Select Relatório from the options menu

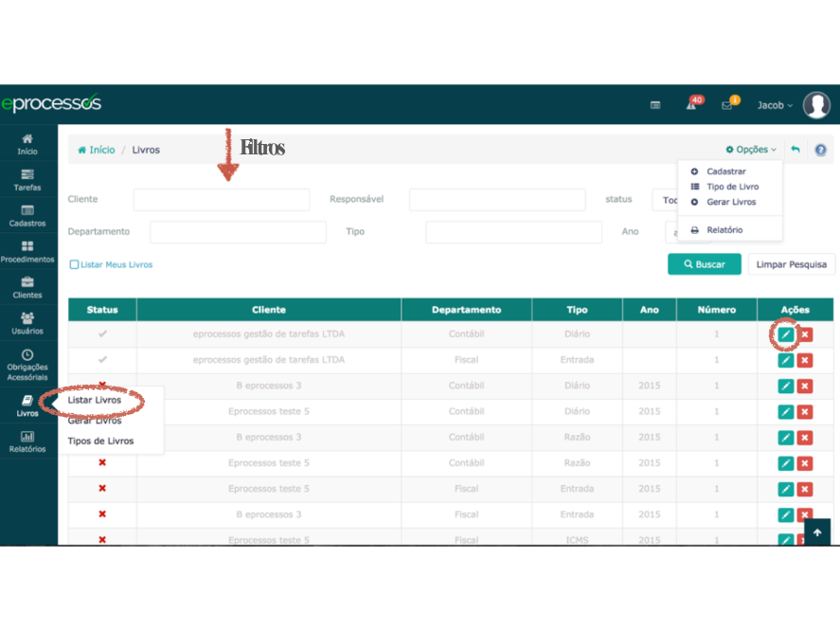[x=724, y=230]
